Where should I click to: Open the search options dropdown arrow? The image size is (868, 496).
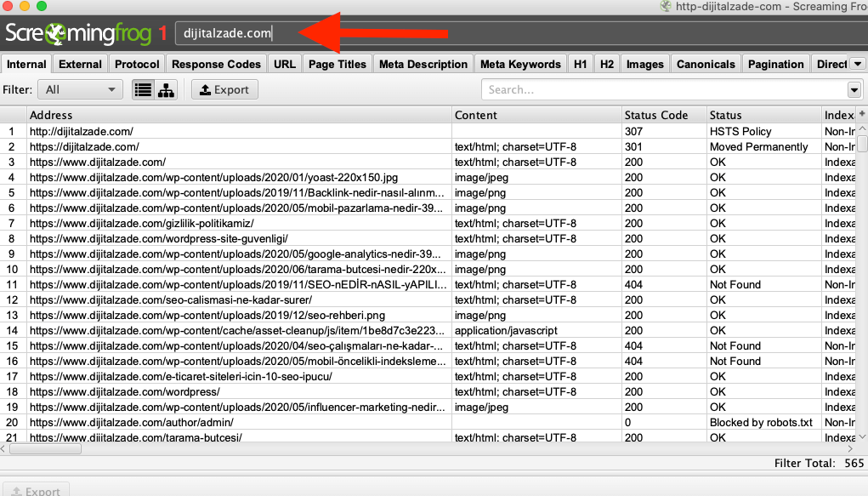coord(854,90)
